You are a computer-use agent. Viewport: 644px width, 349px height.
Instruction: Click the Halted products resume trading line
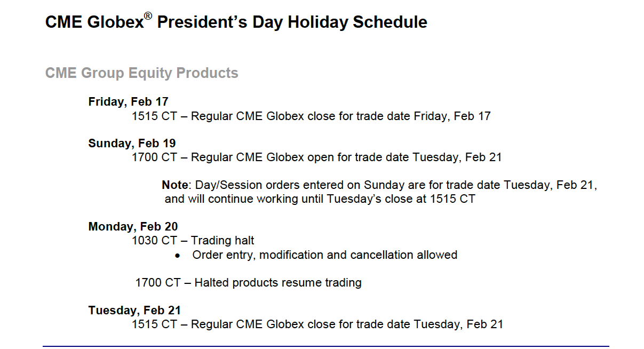point(249,282)
